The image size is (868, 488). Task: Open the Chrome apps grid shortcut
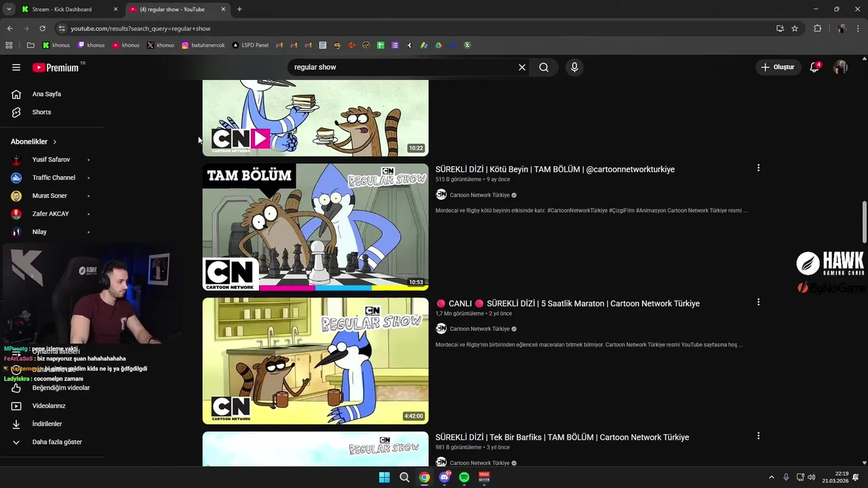[x=9, y=45]
